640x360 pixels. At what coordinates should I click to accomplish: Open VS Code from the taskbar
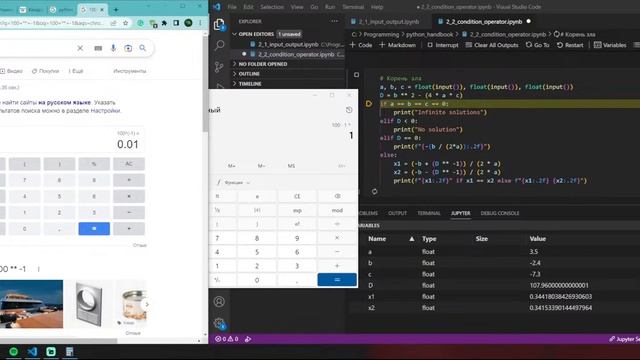(x=32, y=351)
